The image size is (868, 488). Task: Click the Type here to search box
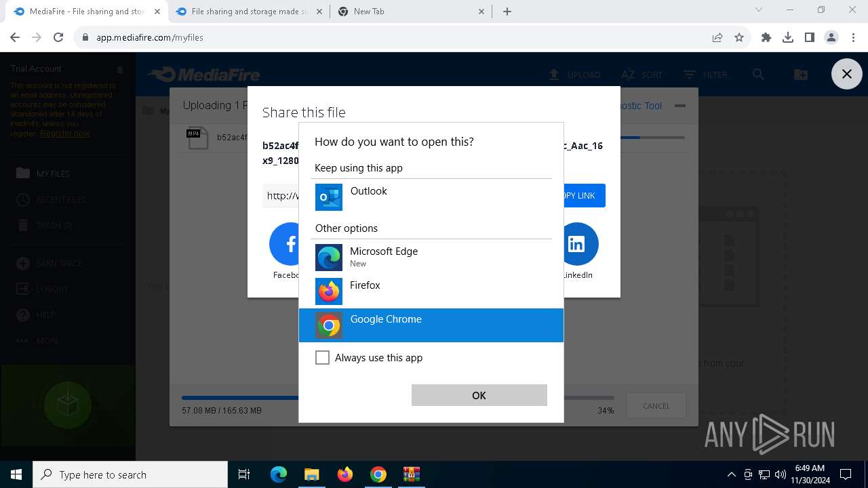130,474
